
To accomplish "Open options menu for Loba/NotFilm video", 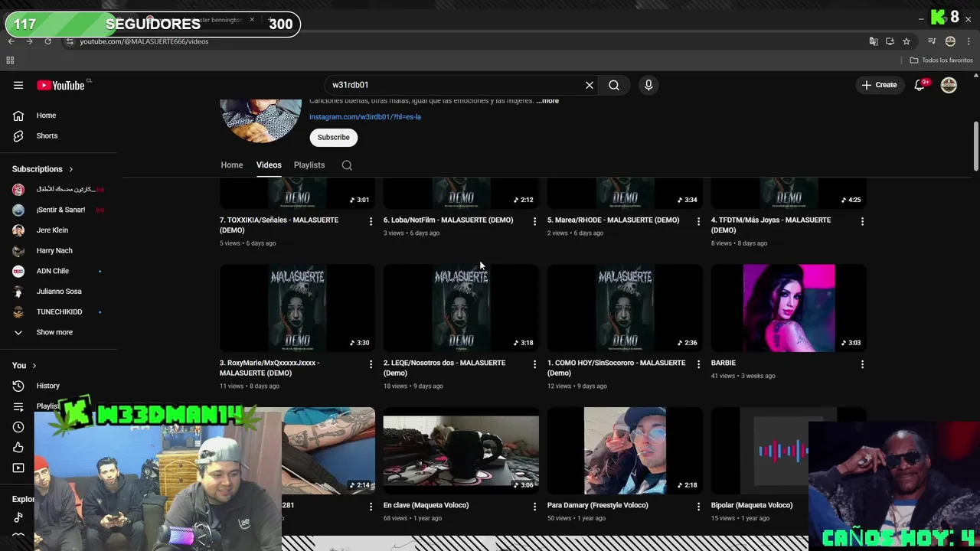I will click(x=534, y=221).
